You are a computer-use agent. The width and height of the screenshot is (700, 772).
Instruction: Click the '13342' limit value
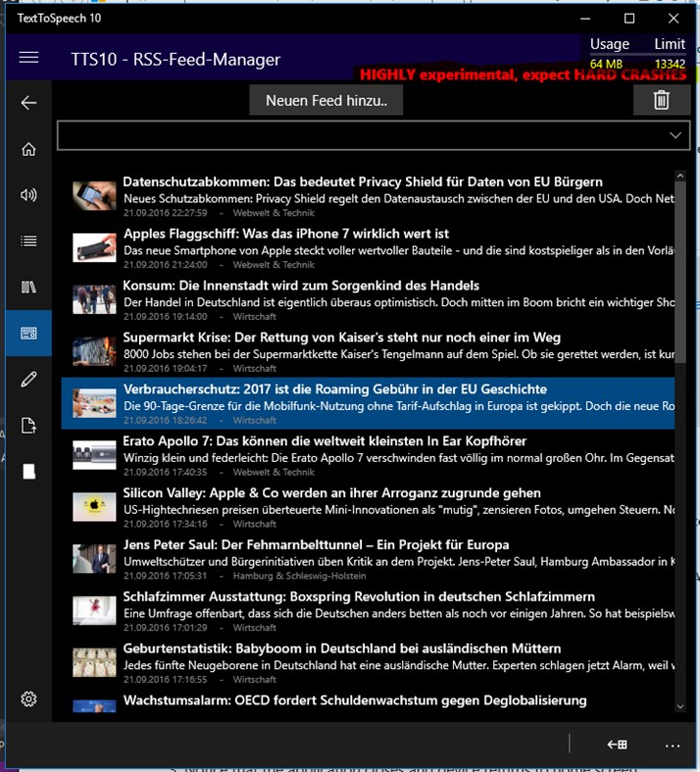click(x=670, y=64)
